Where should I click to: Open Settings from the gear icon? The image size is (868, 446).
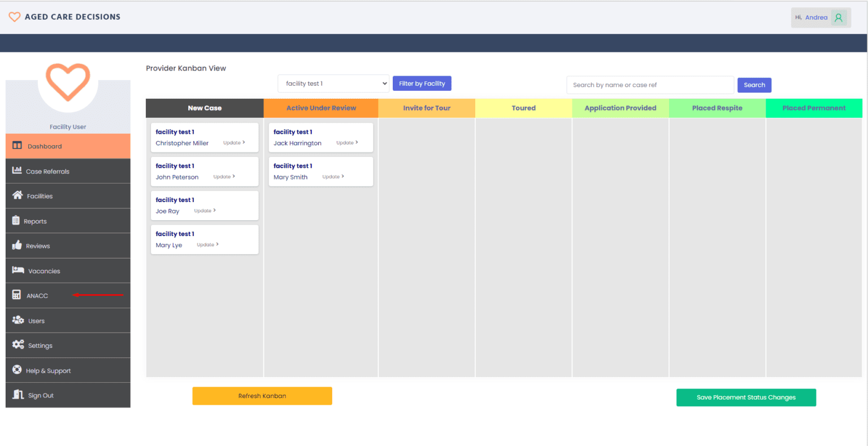click(x=18, y=345)
